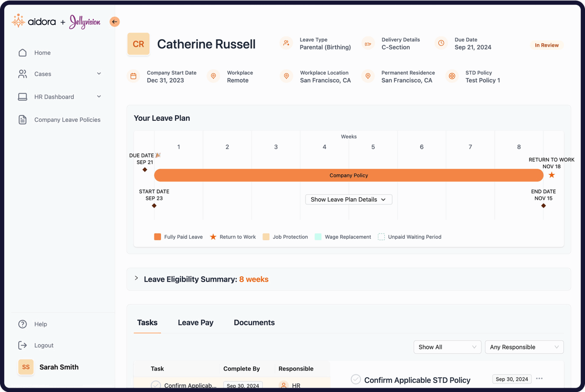Open the Show Leave Plan Details dropdown
This screenshot has height=392, width=585.
(x=348, y=199)
